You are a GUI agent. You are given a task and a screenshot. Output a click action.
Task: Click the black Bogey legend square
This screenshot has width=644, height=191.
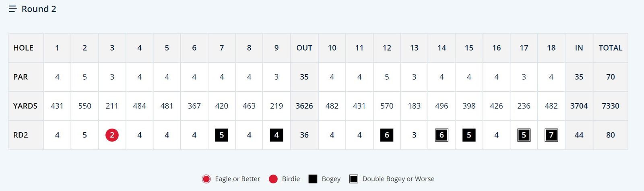click(313, 179)
